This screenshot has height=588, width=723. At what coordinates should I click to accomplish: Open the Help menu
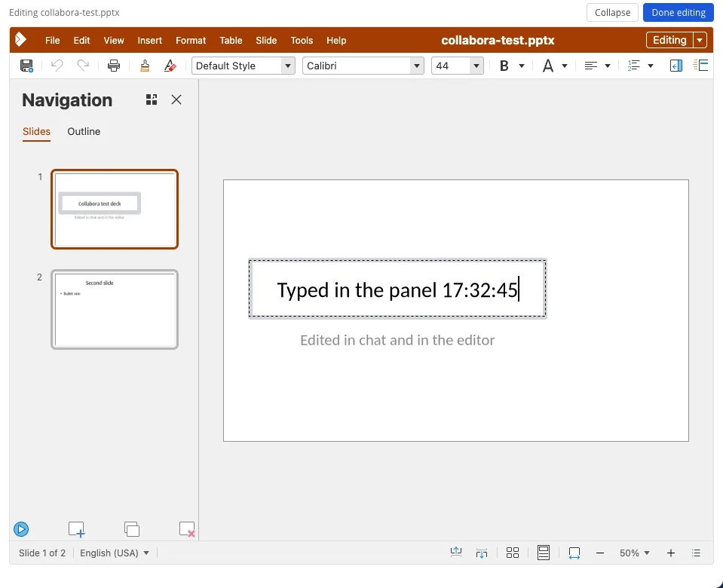(x=336, y=41)
